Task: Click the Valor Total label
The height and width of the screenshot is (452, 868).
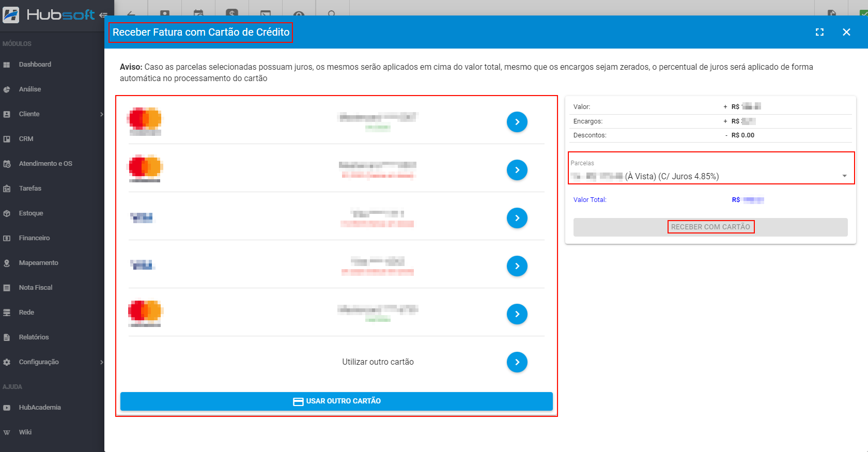Action: pos(590,200)
